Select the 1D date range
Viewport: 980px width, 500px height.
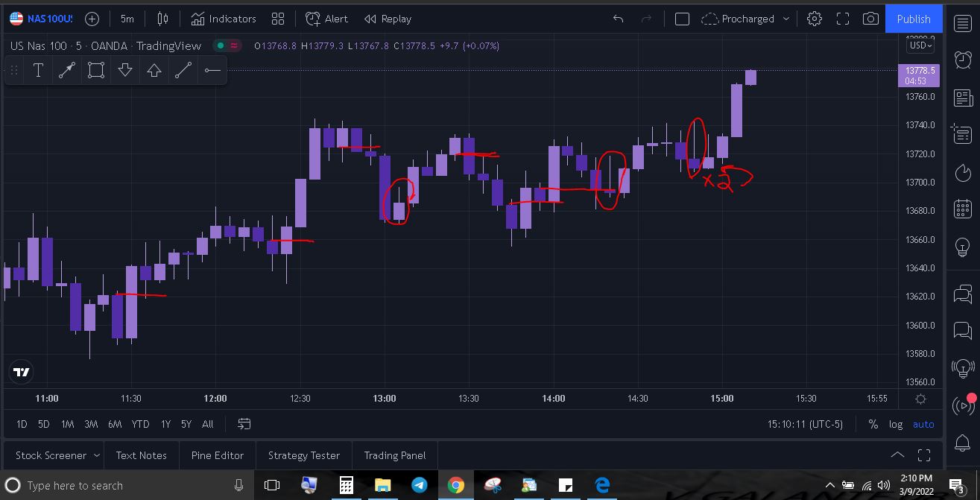click(x=22, y=424)
